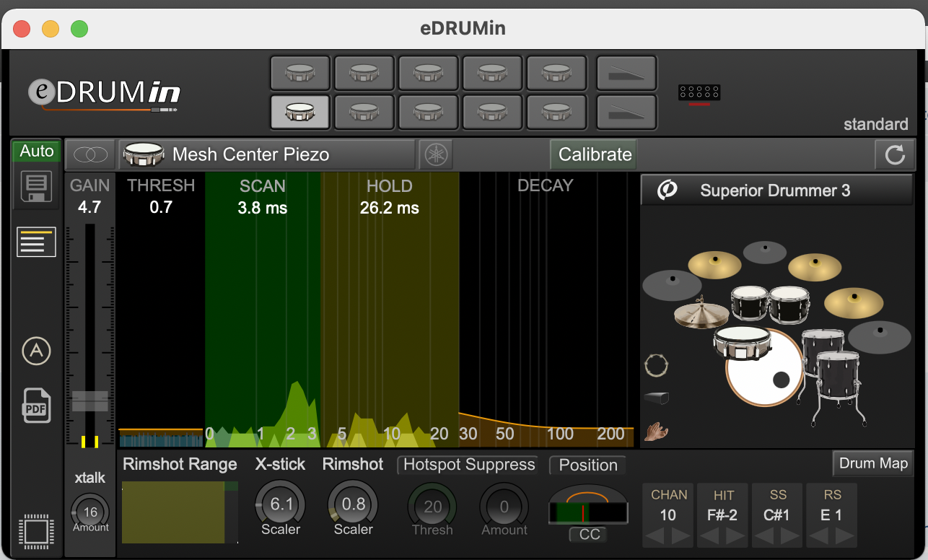928x560 pixels.
Task: Toggle the CC button under position meter
Action: [590, 535]
